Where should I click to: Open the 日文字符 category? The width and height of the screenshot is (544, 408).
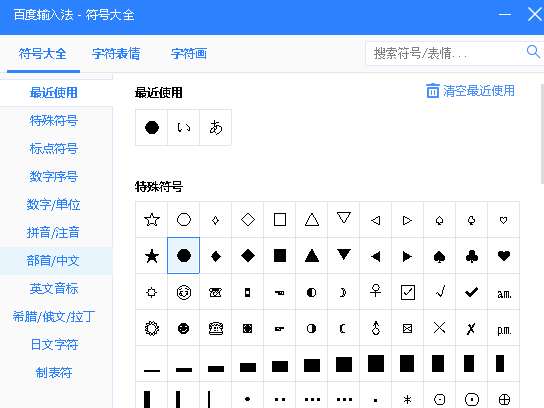click(54, 345)
